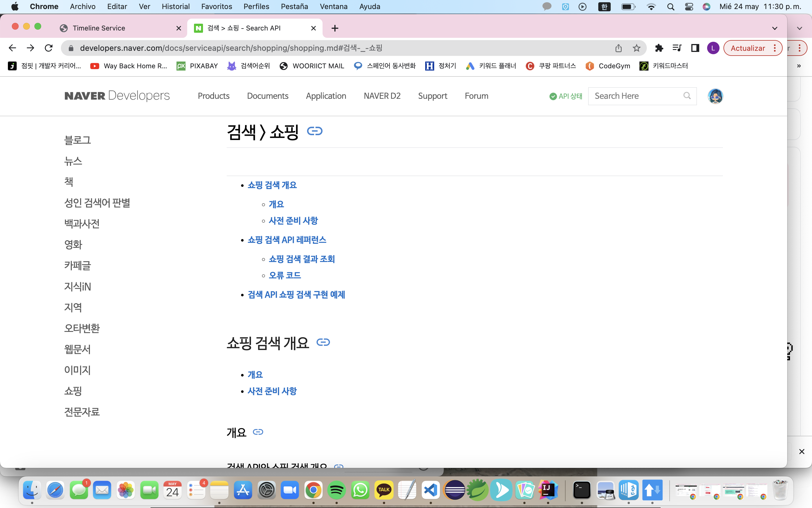Open the media control icon in Chrome toolbar
The image size is (812, 508).
(677, 48)
